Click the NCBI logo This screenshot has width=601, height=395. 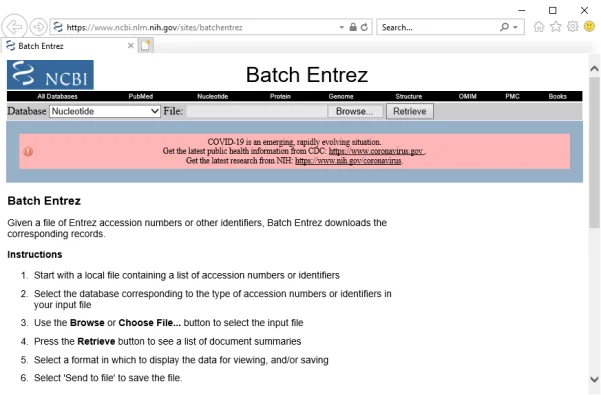tap(50, 75)
